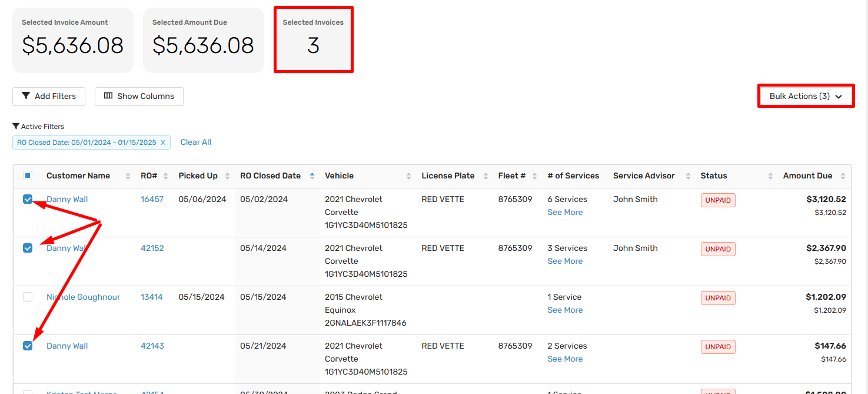Click the $147.66 bold amount due
This screenshot has height=394, width=868.
tap(830, 346)
